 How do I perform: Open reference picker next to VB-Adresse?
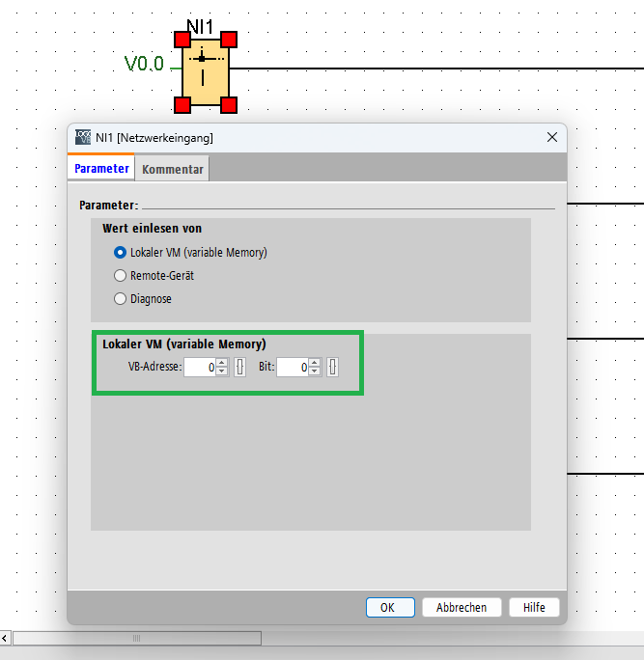click(x=239, y=367)
